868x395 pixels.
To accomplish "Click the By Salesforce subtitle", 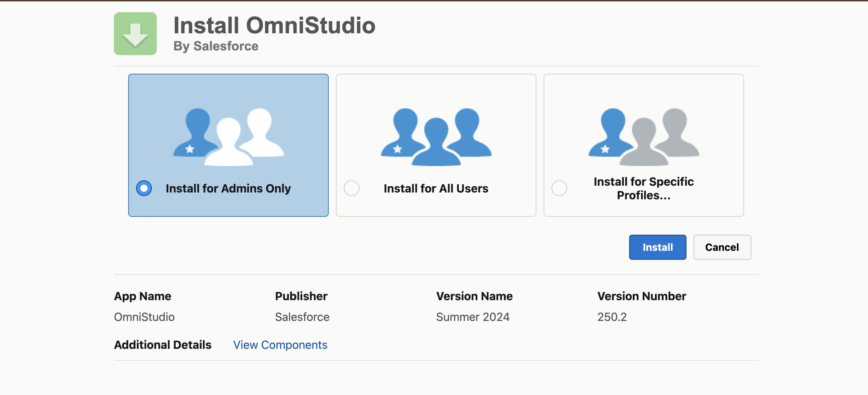I will [216, 46].
